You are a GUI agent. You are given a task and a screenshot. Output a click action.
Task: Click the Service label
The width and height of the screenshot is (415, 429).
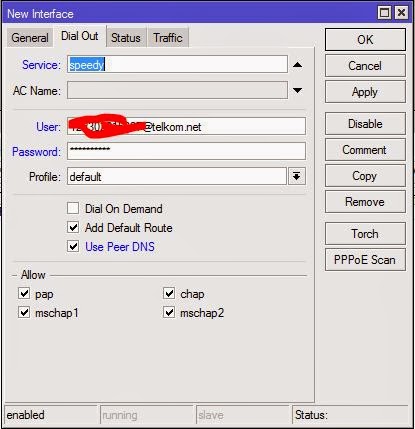tap(41, 65)
